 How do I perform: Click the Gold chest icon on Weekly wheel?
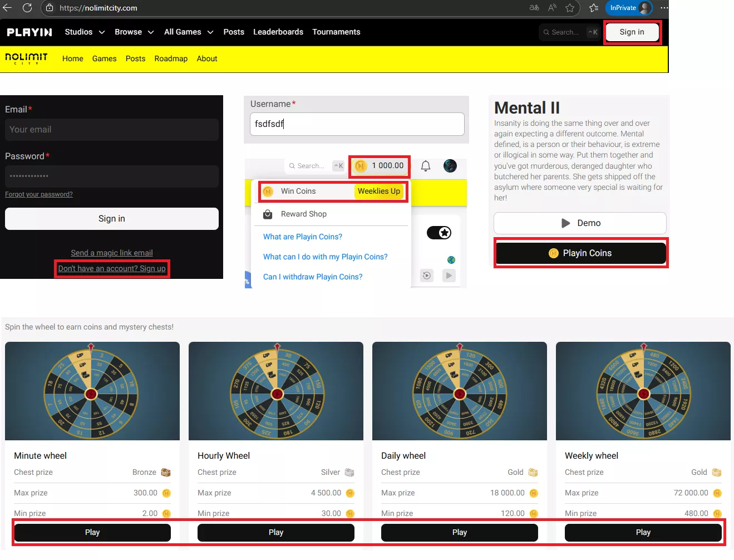[717, 473]
